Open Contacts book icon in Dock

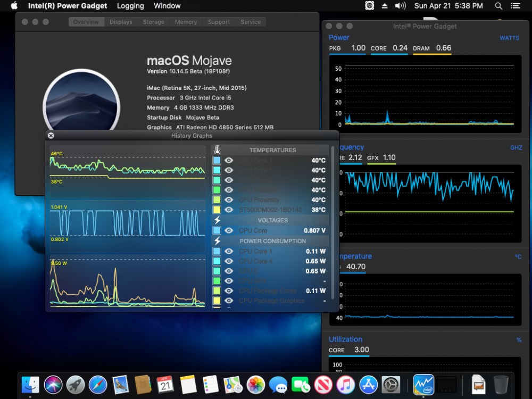pyautogui.click(x=143, y=385)
